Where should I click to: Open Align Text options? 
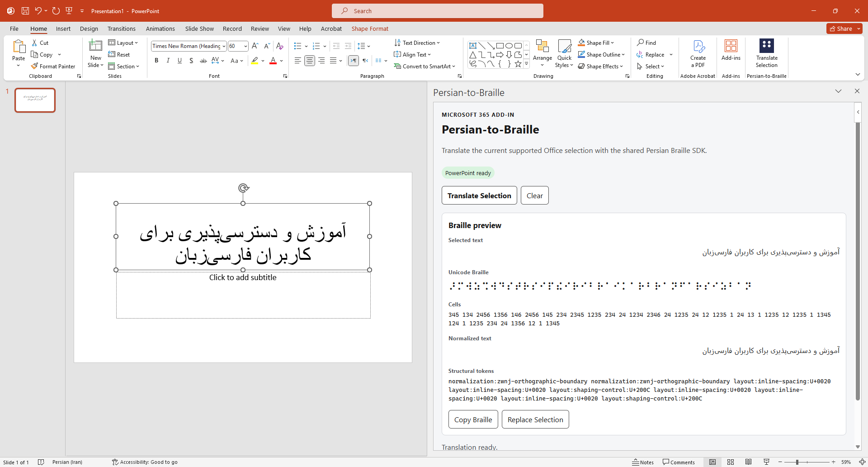point(412,54)
